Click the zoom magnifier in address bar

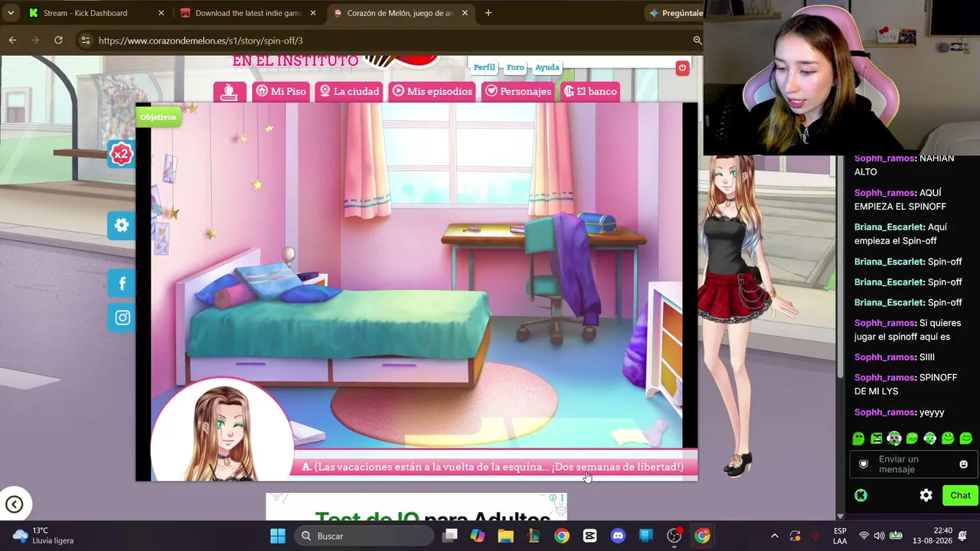tap(697, 41)
